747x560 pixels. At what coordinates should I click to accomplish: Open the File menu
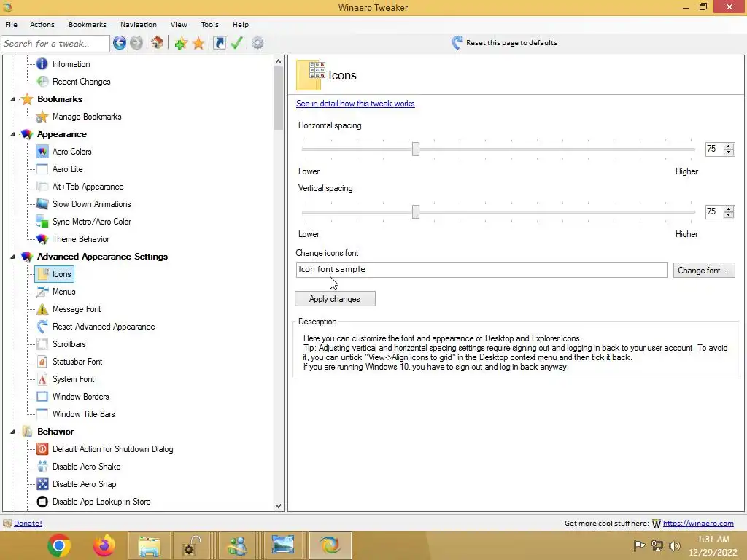pyautogui.click(x=11, y=24)
